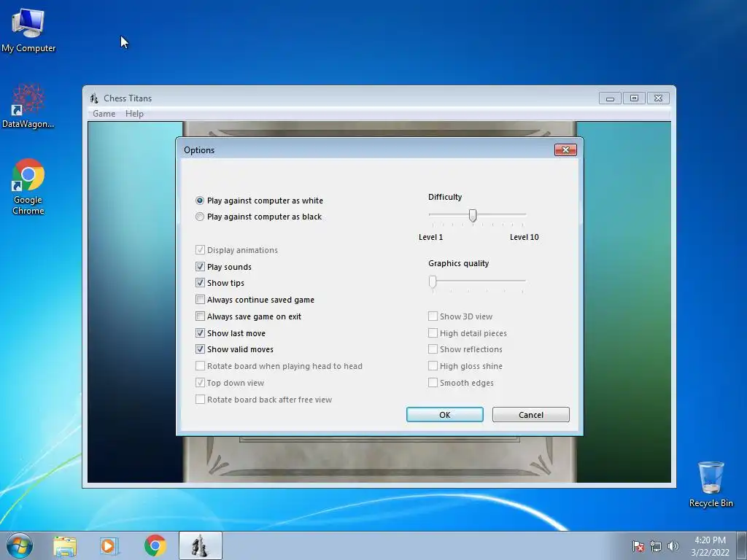Click the Graphics quality label
The width and height of the screenshot is (747, 560).
(x=458, y=263)
